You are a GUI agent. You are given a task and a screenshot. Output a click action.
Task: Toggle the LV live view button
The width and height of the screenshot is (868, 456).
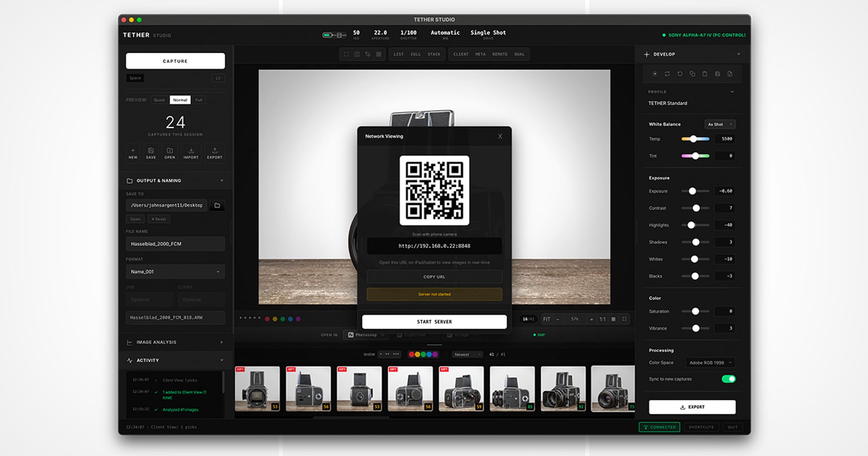point(219,78)
